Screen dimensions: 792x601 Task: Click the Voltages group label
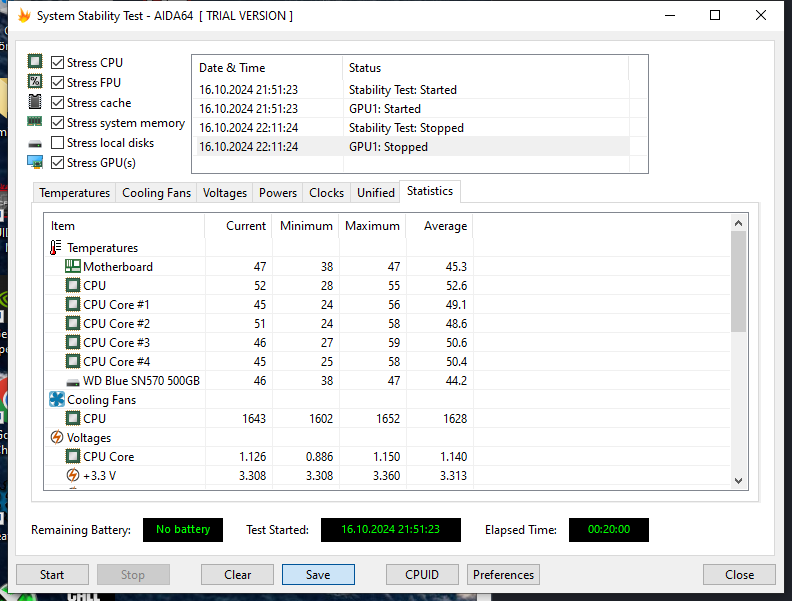coord(89,438)
